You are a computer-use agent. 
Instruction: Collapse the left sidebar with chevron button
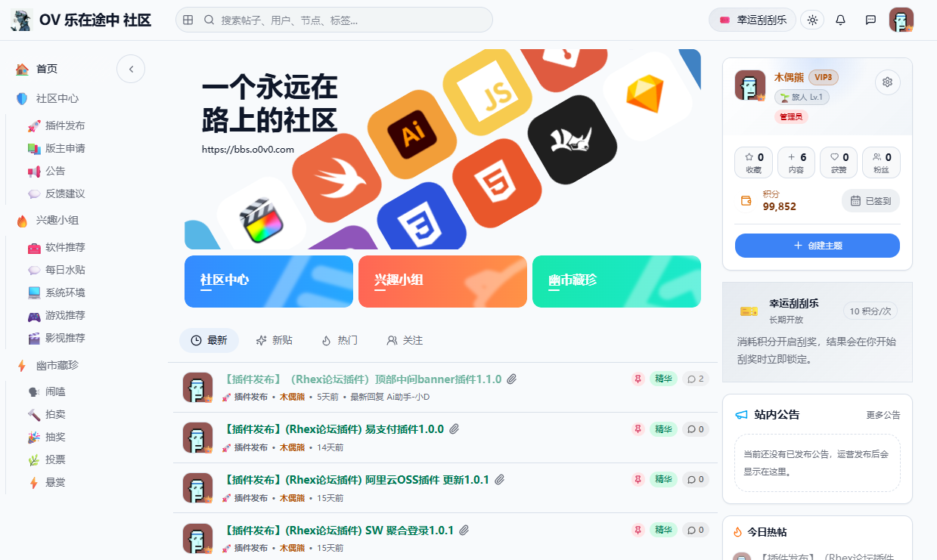click(131, 69)
